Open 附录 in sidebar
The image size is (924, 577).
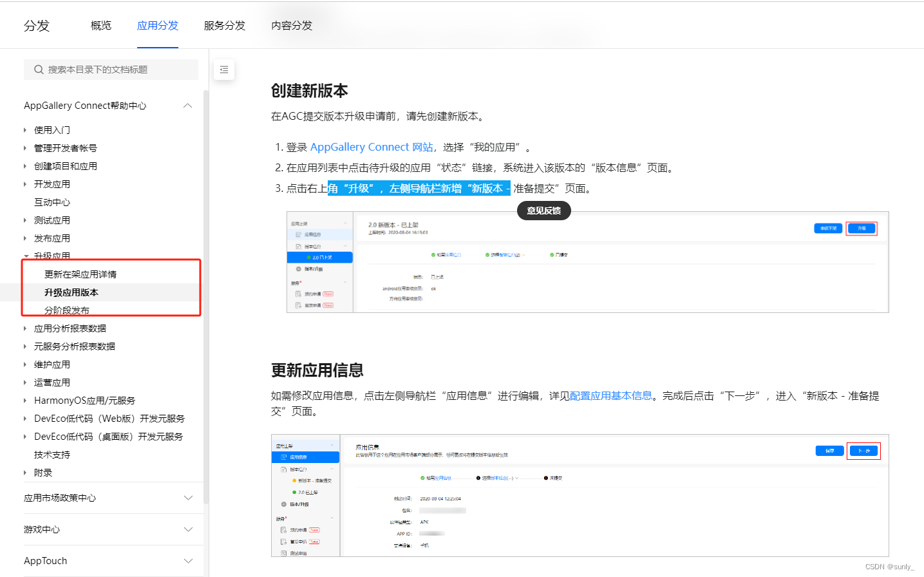point(43,473)
